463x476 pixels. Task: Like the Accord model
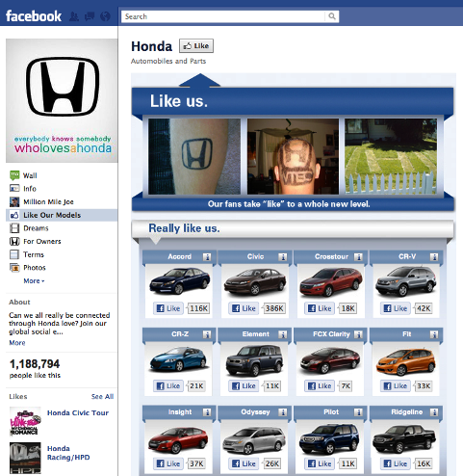coord(168,308)
